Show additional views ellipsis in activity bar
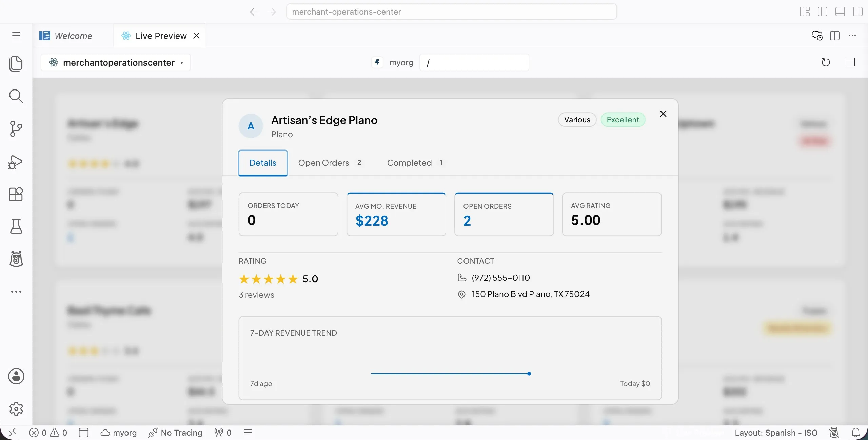This screenshot has height=440, width=868. coord(16,292)
